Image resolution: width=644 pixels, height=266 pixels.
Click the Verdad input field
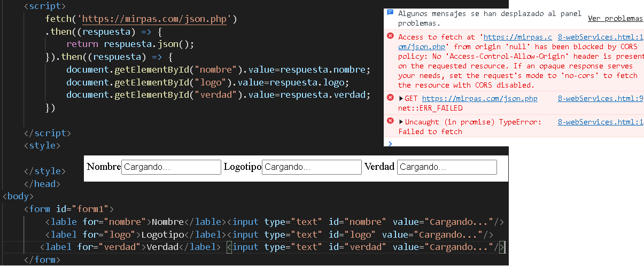447,167
